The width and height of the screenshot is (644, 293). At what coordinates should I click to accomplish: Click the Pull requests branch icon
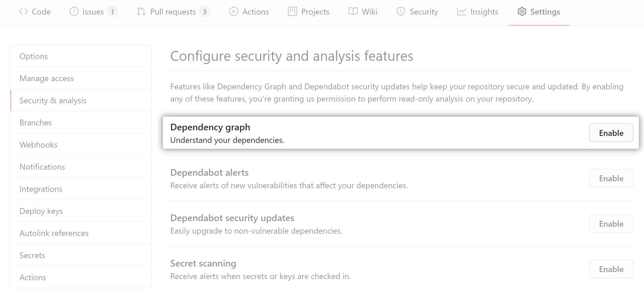(x=141, y=12)
